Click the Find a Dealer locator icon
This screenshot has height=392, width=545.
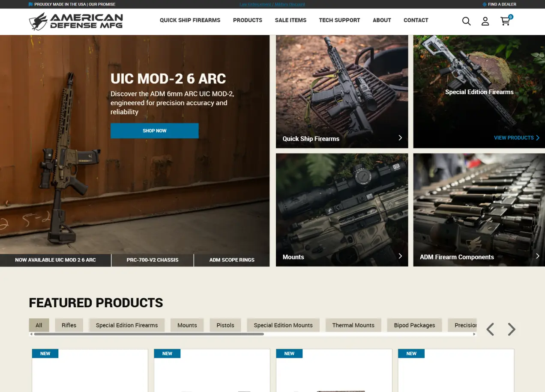[x=485, y=4]
